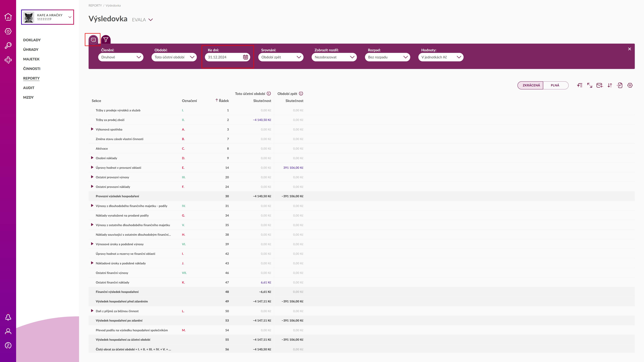Open the Rozpad dropdown

tap(387, 57)
